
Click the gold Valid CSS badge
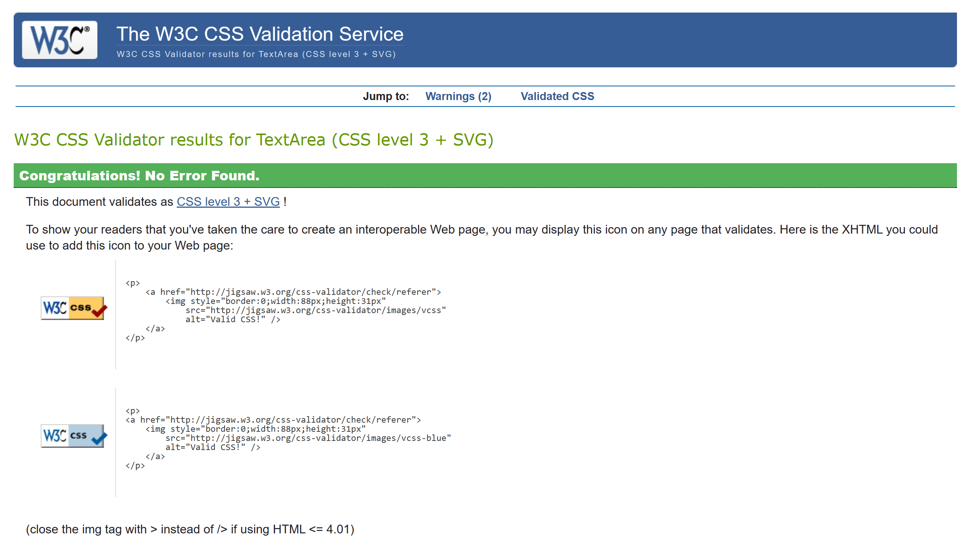(73, 308)
